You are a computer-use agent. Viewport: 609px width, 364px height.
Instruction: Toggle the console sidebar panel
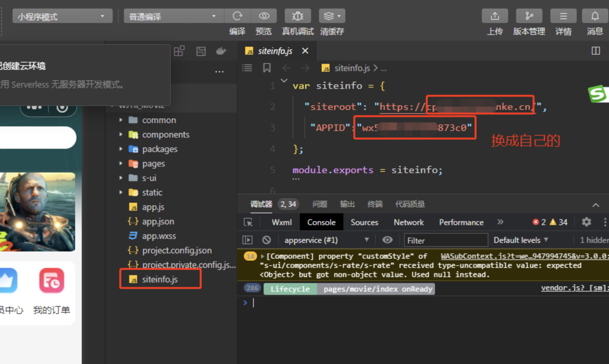click(x=247, y=240)
